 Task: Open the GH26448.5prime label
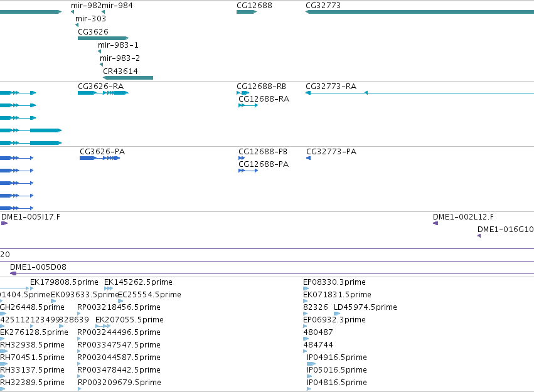pyautogui.click(x=33, y=307)
